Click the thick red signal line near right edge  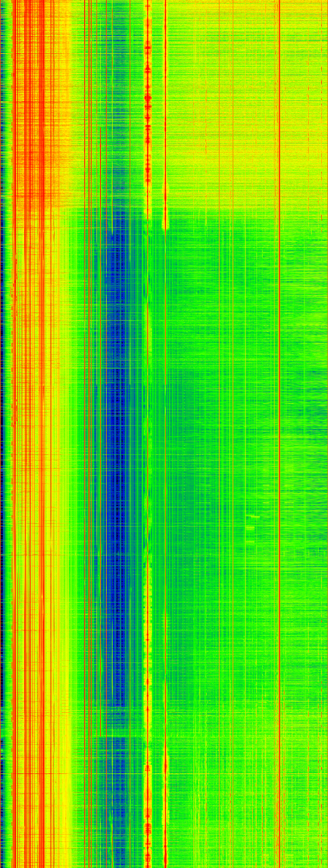pos(279,404)
